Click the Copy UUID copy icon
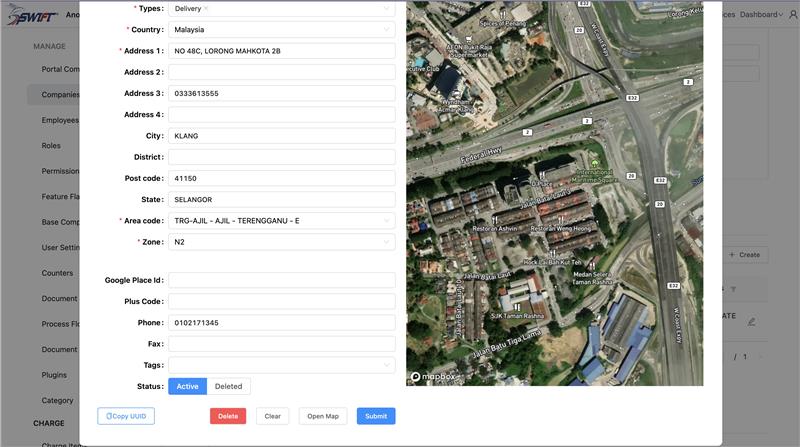This screenshot has width=800, height=447. 109,416
